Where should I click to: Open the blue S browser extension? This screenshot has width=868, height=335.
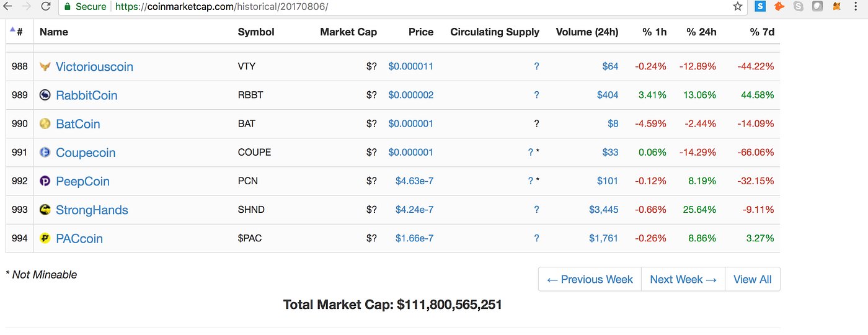pos(761,6)
